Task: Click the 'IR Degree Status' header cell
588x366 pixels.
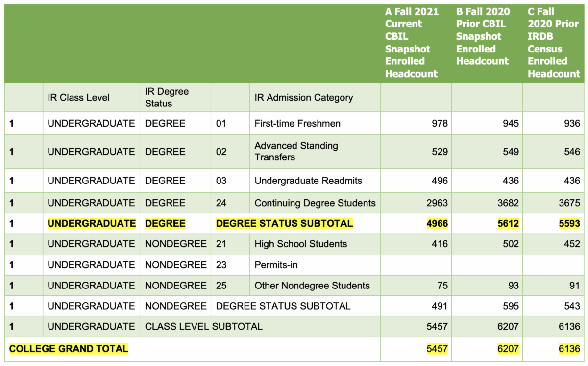Action: pyautogui.click(x=167, y=97)
